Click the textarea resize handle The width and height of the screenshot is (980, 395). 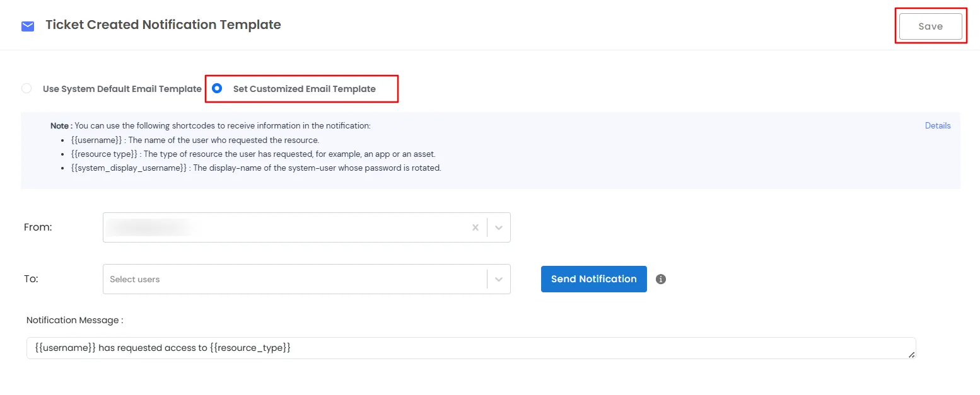pos(912,354)
